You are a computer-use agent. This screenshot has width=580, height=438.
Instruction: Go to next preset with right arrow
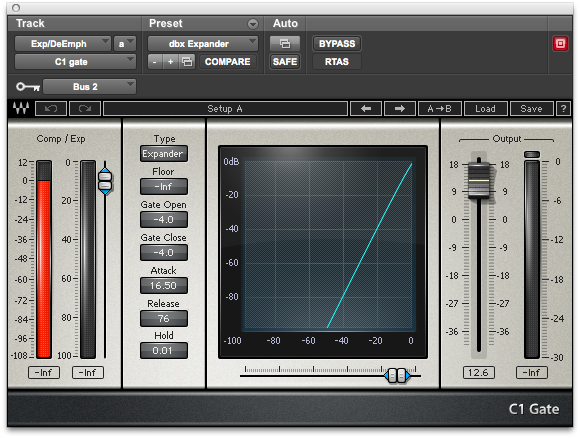coord(399,109)
